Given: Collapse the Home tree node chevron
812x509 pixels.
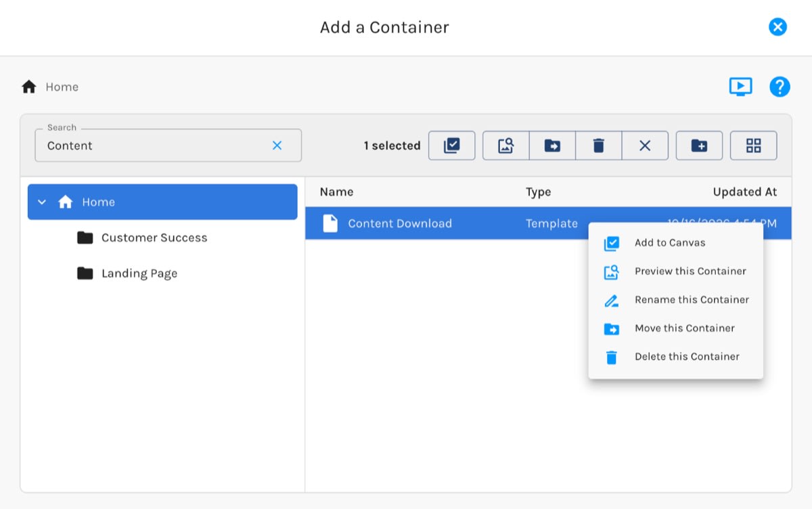Looking at the screenshot, I should tap(42, 202).
